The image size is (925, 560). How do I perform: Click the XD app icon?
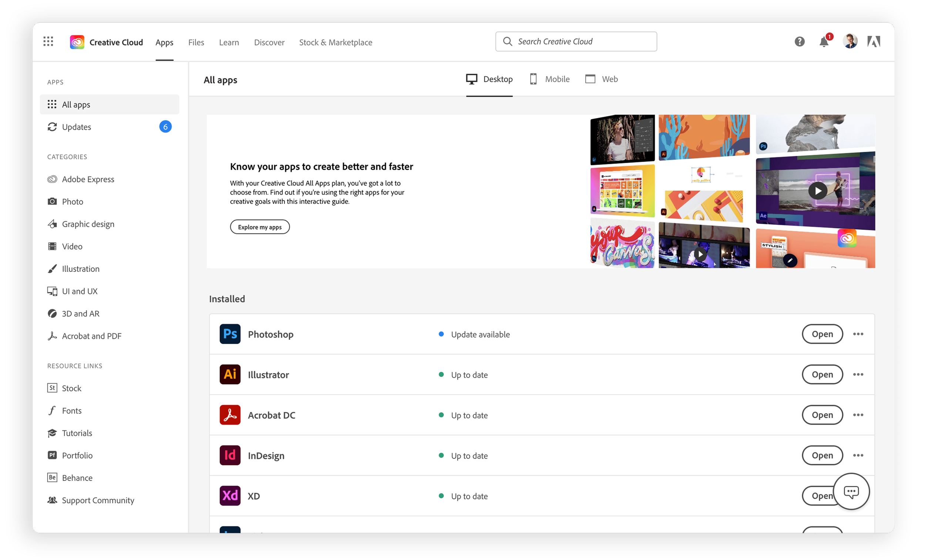click(230, 496)
